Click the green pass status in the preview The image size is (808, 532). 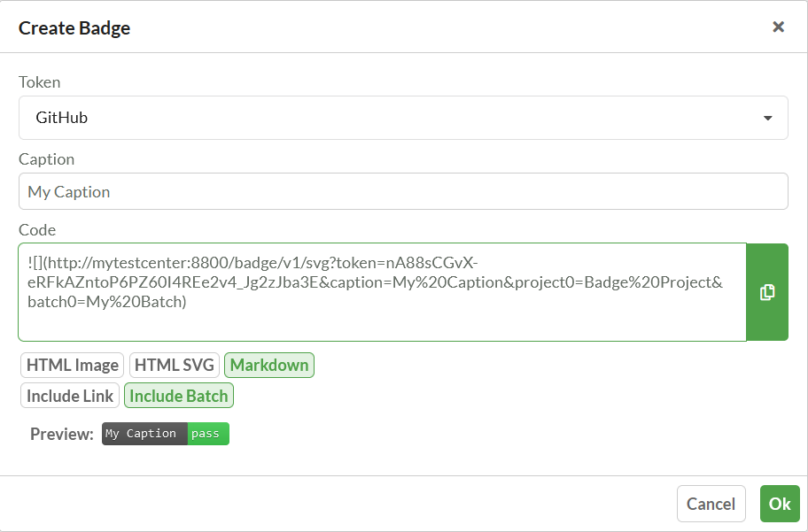pyautogui.click(x=208, y=434)
